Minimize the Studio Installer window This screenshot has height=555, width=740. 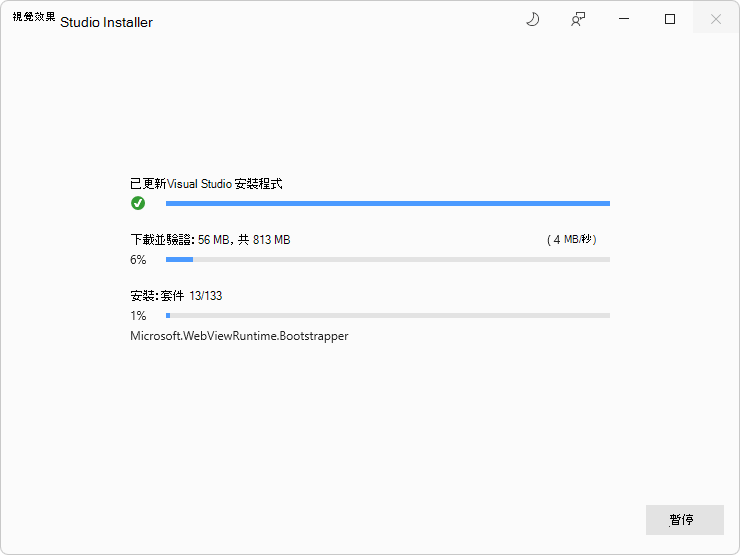[x=624, y=19]
